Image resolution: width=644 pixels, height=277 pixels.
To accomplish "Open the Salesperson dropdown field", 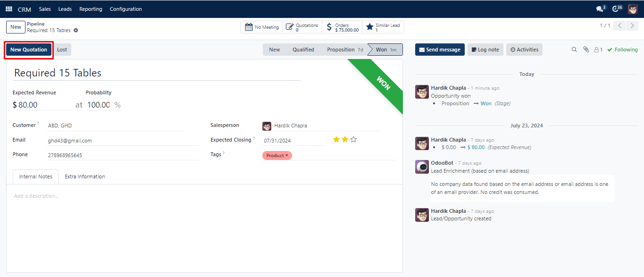I will [x=321, y=126].
